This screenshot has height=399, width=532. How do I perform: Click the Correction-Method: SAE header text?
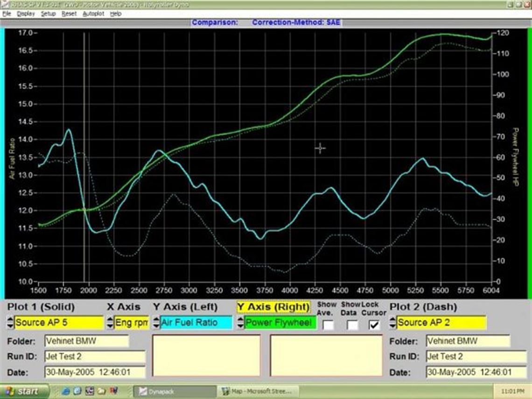pyautogui.click(x=296, y=23)
